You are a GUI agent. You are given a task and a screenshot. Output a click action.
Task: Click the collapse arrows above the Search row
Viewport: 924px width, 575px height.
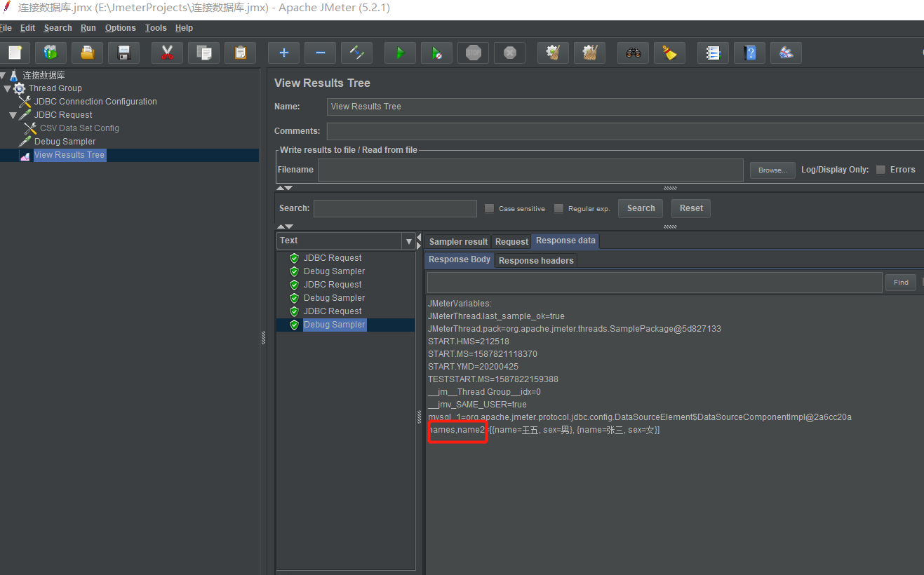pyautogui.click(x=284, y=188)
